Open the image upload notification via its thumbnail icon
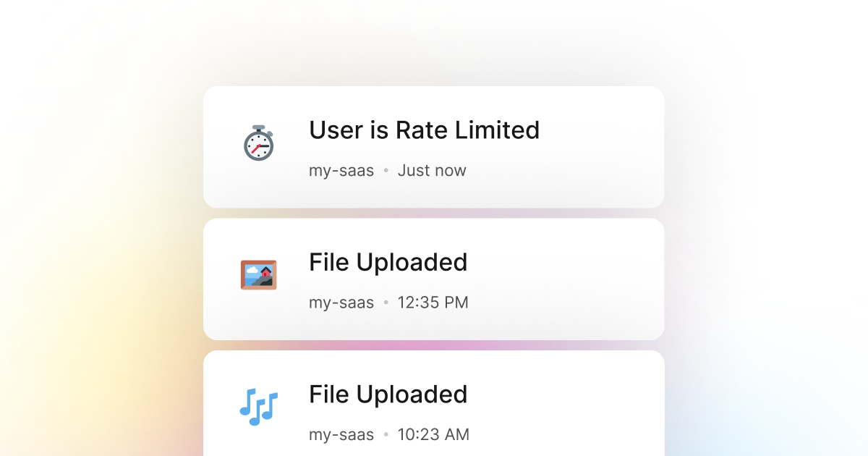Screen dimensions: 868x456 pyautogui.click(x=258, y=276)
